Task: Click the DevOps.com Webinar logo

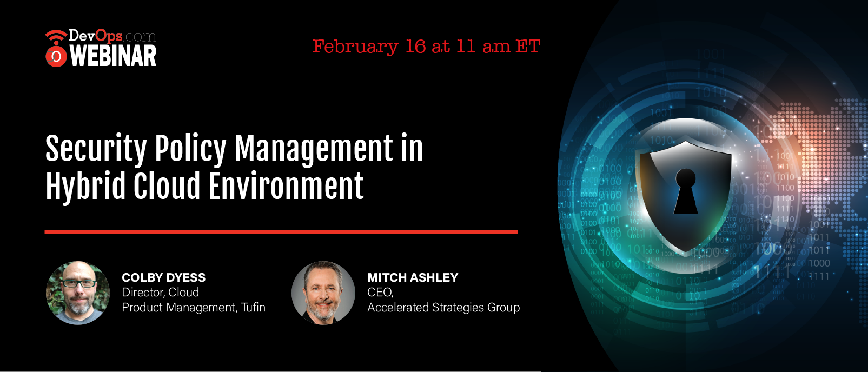Action: (x=101, y=48)
